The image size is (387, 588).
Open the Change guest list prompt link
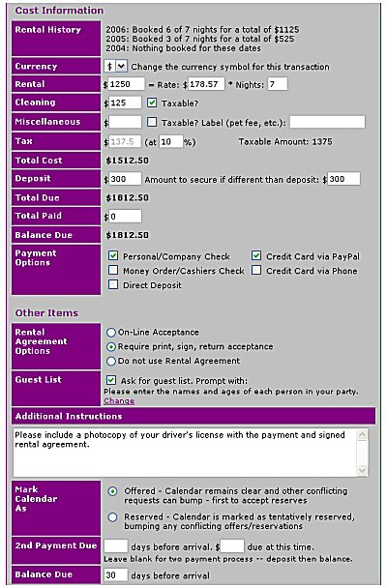tap(119, 401)
